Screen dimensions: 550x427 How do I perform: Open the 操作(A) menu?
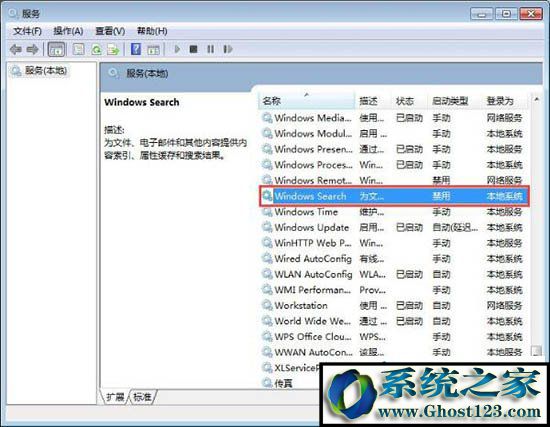(68, 31)
